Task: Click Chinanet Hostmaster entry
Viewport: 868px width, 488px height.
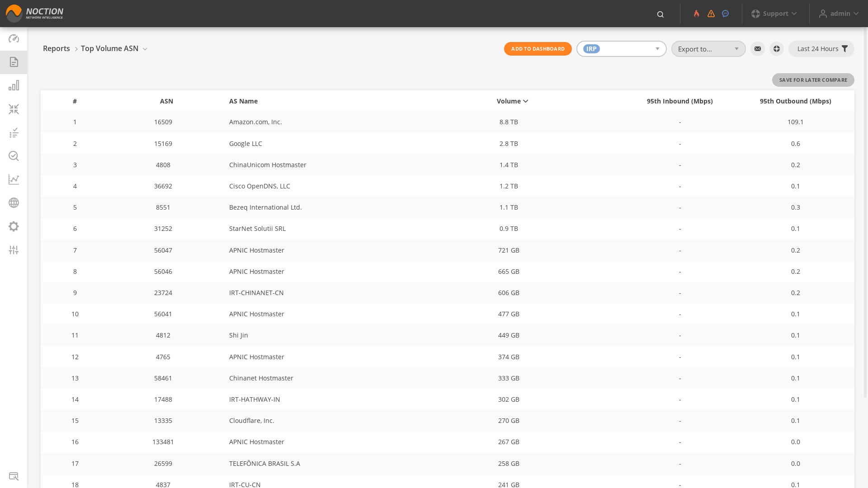Action: pos(261,378)
